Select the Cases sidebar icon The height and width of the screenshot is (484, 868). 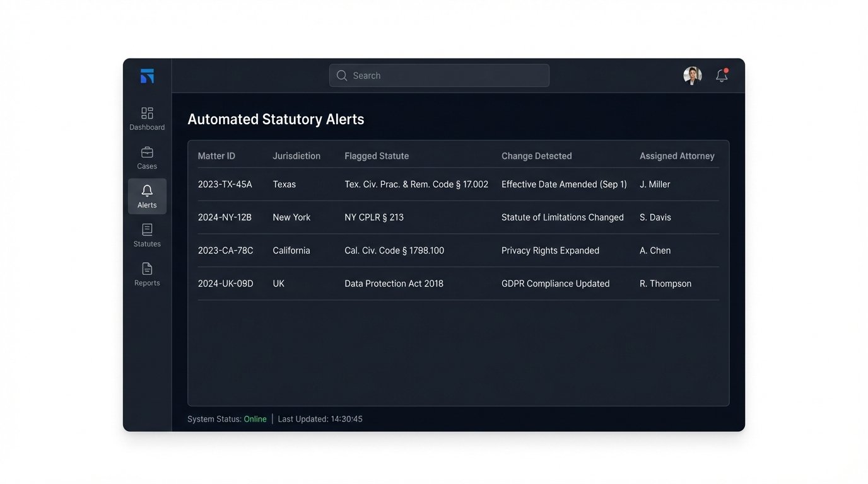click(146, 158)
